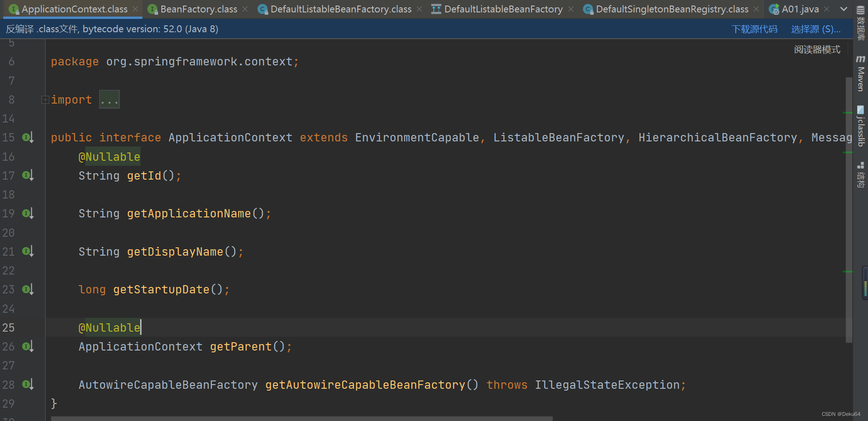Click the gutter icon next to getStartupDate()

[x=28, y=289]
